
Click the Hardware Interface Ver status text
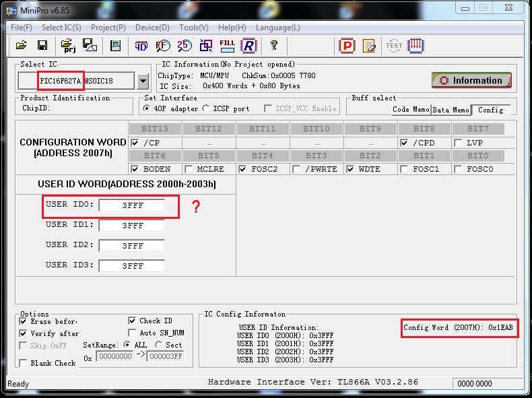click(313, 382)
